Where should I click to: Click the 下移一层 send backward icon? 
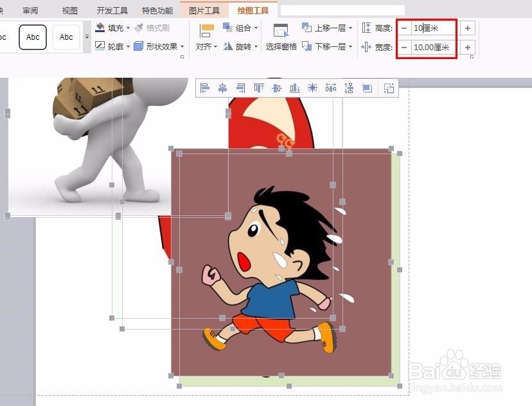(306, 46)
